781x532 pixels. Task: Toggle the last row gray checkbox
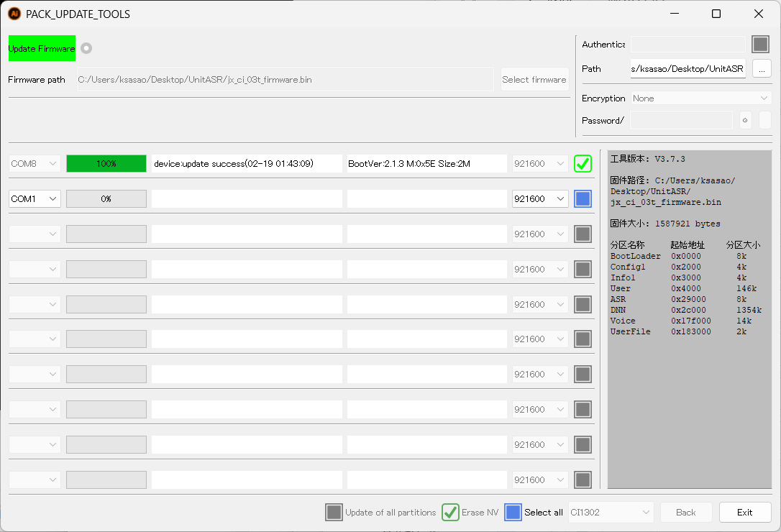click(583, 480)
